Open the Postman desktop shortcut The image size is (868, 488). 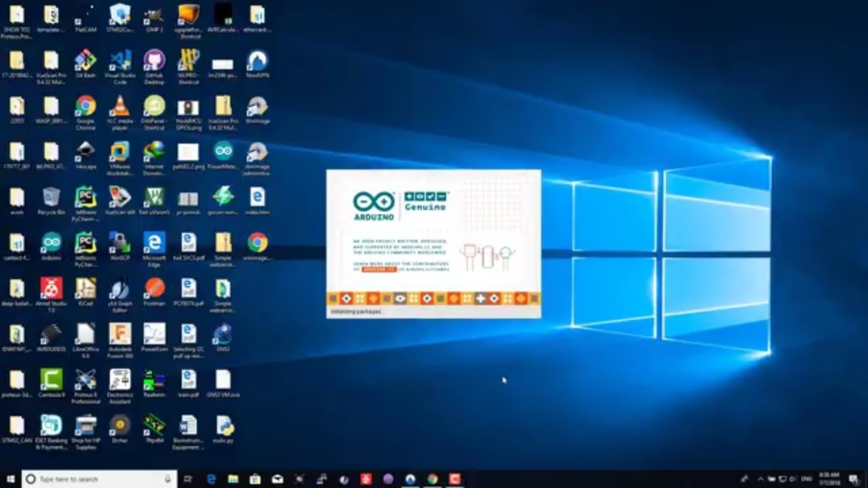pyautogui.click(x=154, y=293)
